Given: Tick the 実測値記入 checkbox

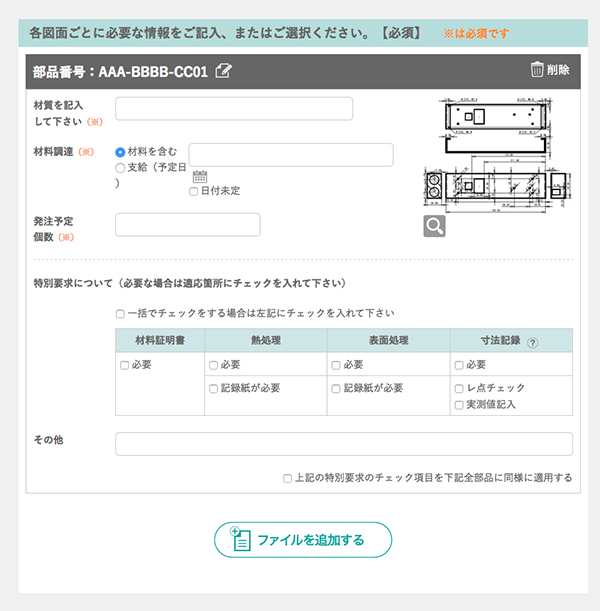Looking at the screenshot, I should [x=459, y=405].
